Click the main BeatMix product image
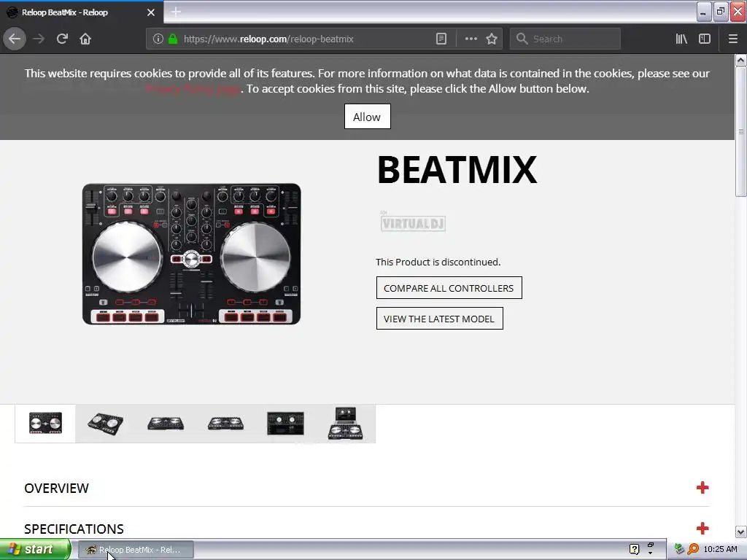747x560 pixels. coord(192,254)
